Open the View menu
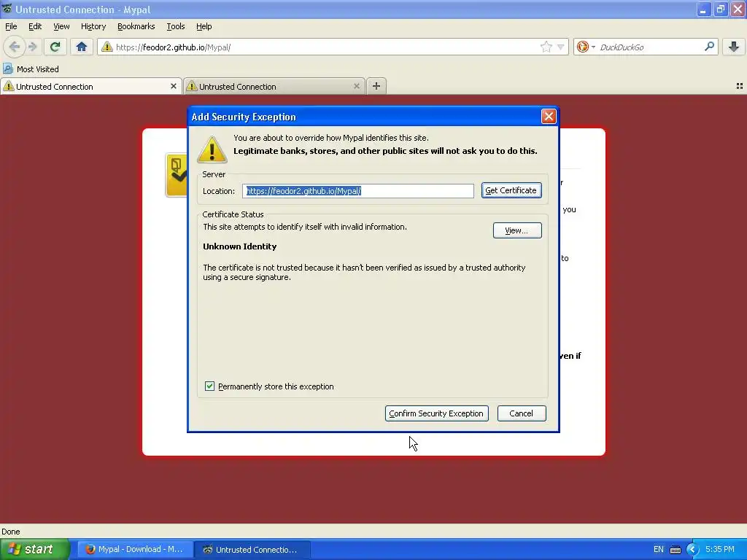This screenshot has height=560, width=747. (x=61, y=26)
